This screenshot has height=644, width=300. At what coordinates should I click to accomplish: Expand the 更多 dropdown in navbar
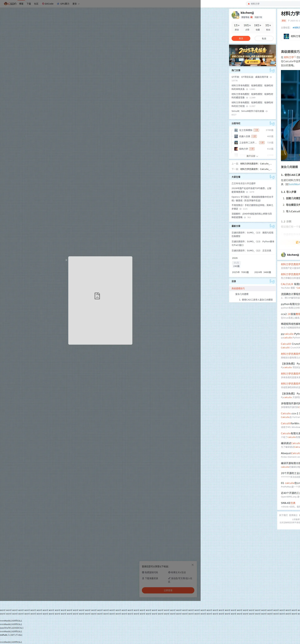click(76, 4)
